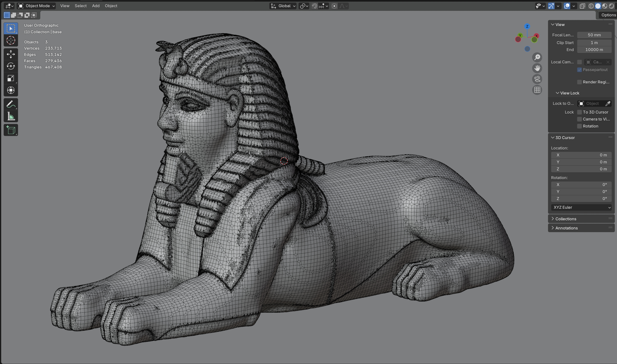The image size is (617, 364).
Task: Open the Select menu
Action: (81, 6)
